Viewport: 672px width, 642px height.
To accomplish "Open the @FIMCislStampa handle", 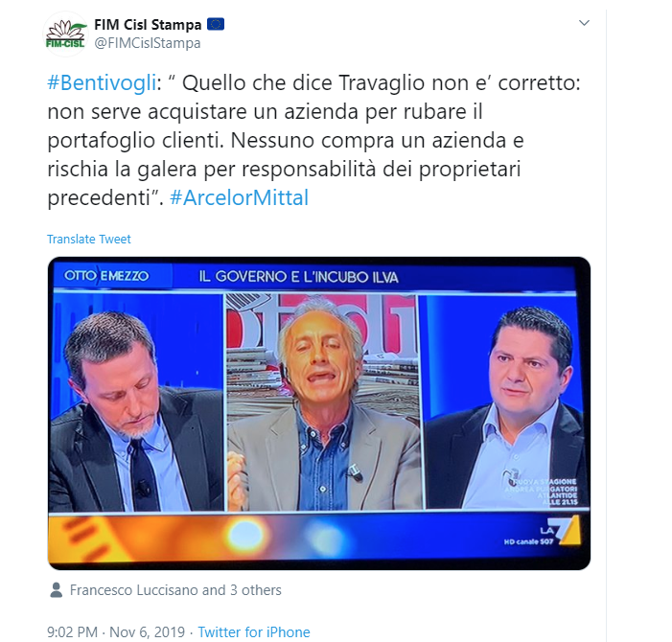I will [147, 43].
